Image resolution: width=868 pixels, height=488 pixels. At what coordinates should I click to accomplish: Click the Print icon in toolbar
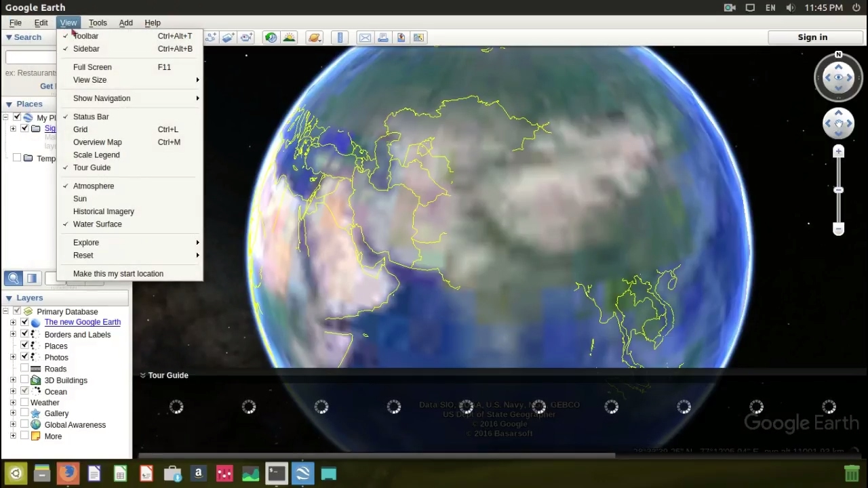383,37
